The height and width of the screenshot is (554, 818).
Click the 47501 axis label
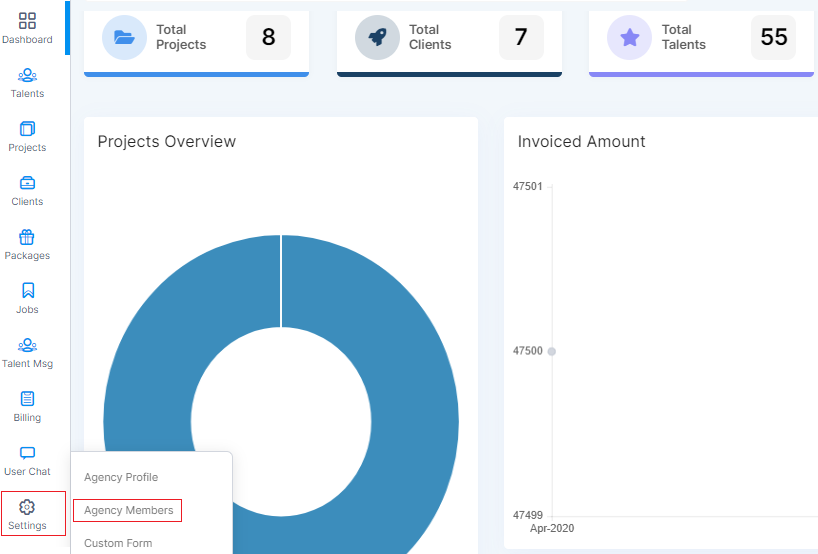528,186
